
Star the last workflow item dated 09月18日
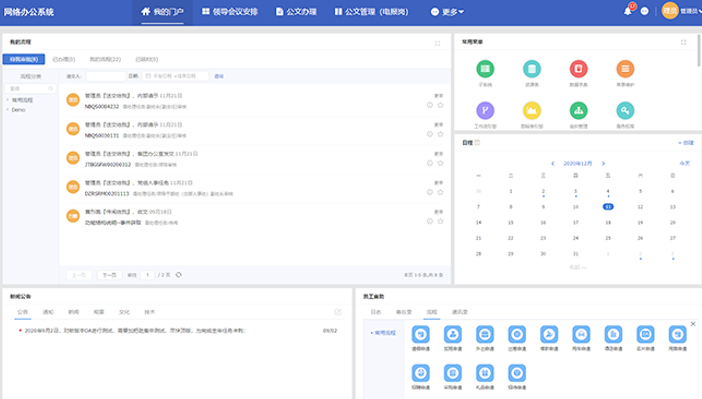coord(441,221)
